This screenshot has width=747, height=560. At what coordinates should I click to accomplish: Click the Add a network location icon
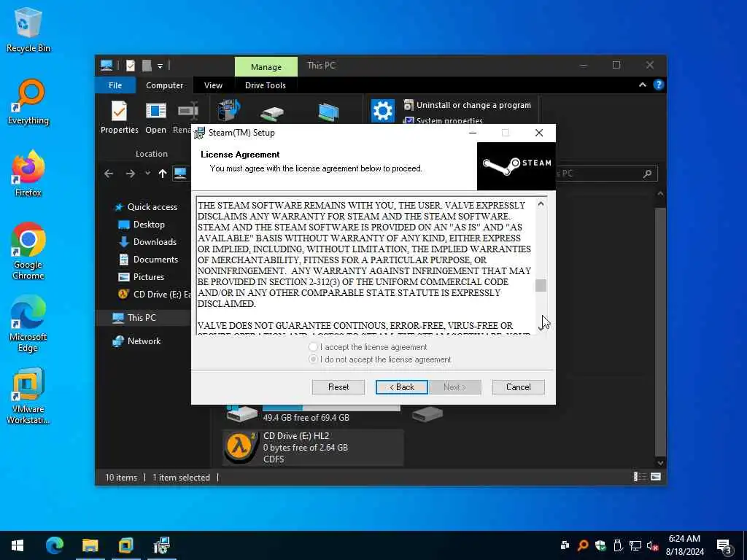point(328,112)
